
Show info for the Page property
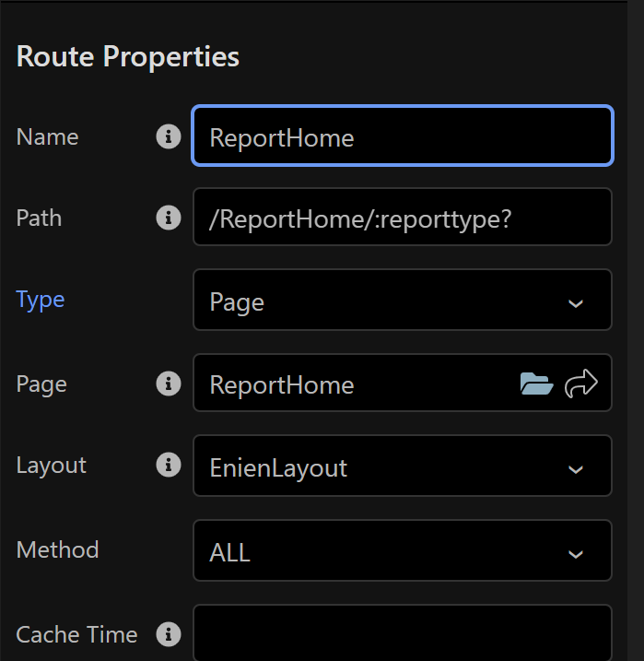pos(168,384)
